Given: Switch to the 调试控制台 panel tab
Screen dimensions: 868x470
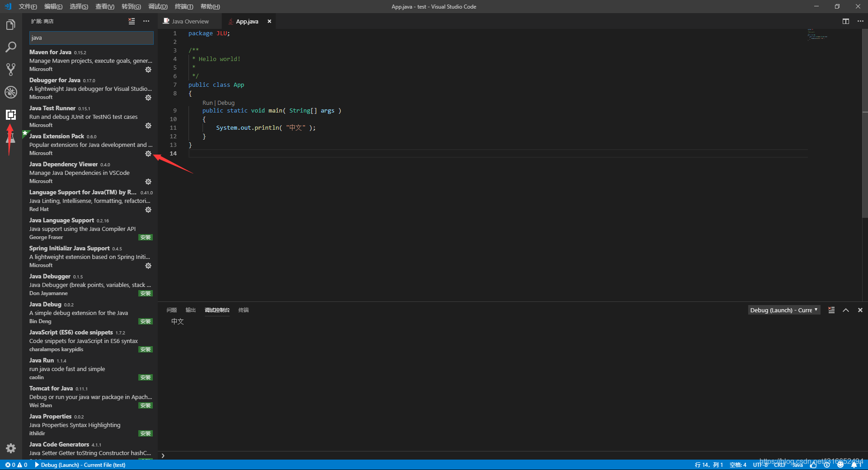Looking at the screenshot, I should 217,310.
